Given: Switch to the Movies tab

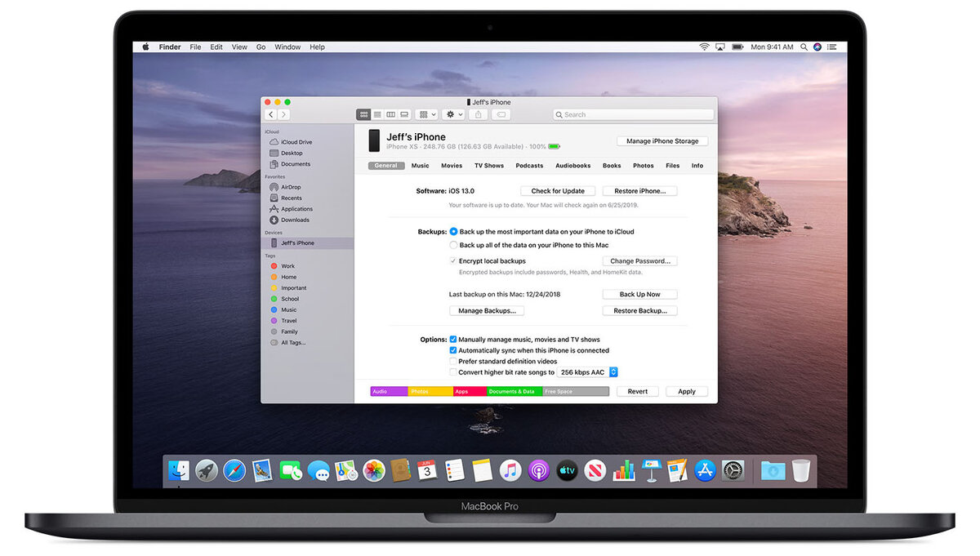Looking at the screenshot, I should click(x=452, y=166).
